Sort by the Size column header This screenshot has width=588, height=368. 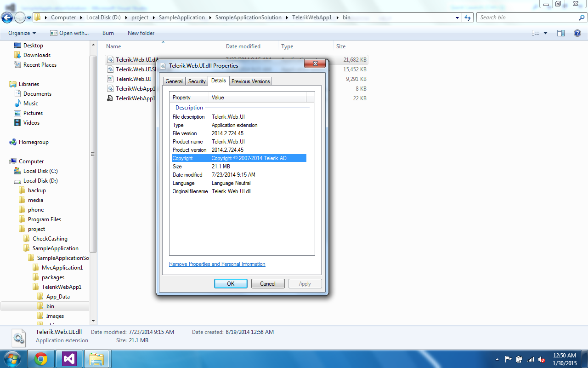click(351, 46)
